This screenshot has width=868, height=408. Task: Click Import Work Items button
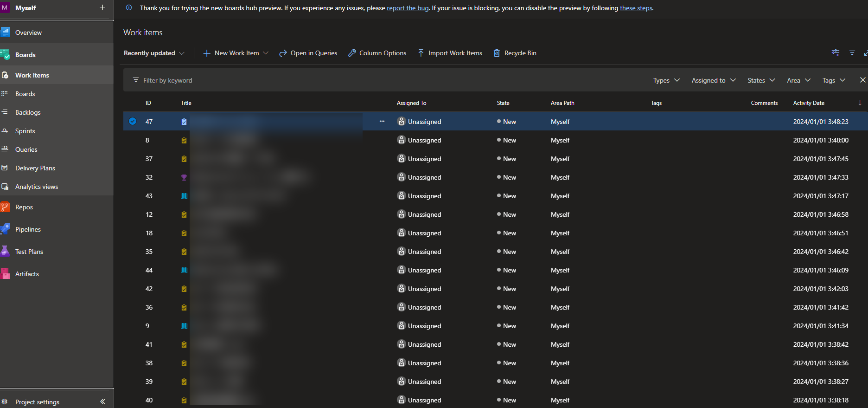pyautogui.click(x=450, y=53)
